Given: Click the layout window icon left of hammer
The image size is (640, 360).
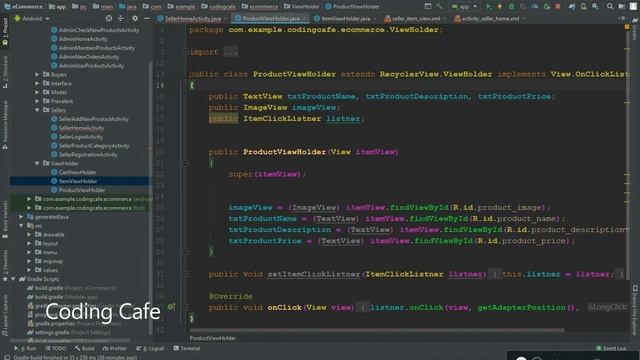Looking at the screenshot, I should point(428,7).
